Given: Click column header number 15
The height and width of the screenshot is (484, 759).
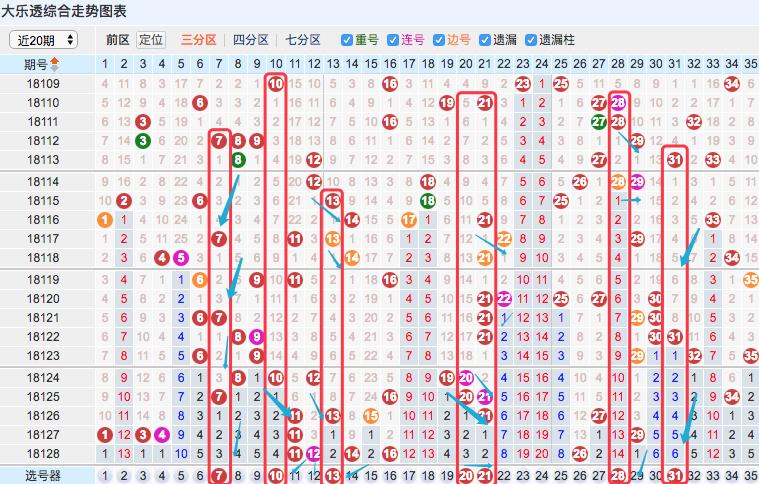Looking at the screenshot, I should (371, 64).
